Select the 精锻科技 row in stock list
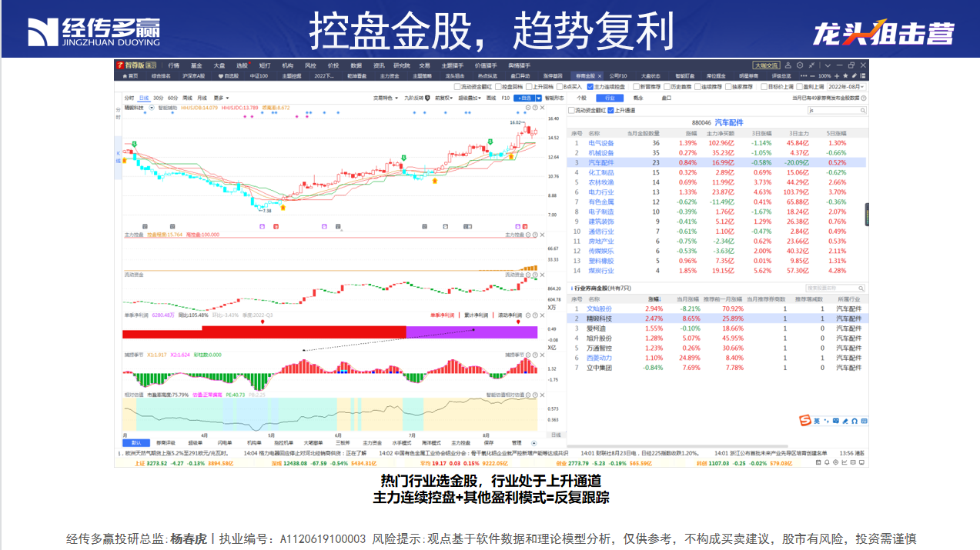Image resolution: width=980 pixels, height=550 pixels. click(x=717, y=318)
